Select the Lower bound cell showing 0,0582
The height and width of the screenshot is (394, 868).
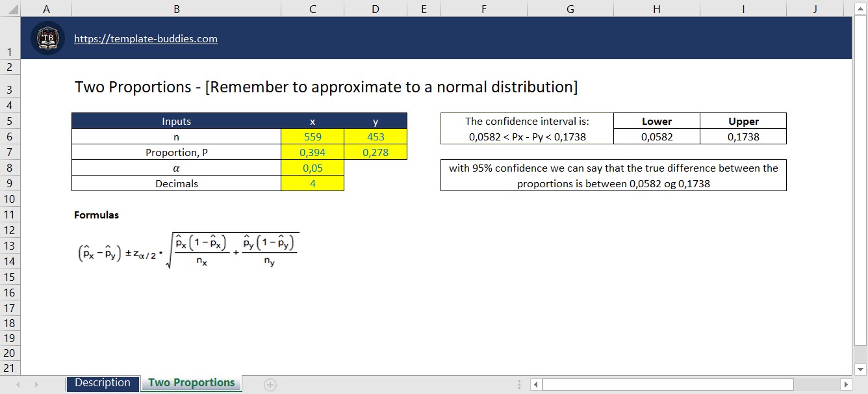click(656, 137)
